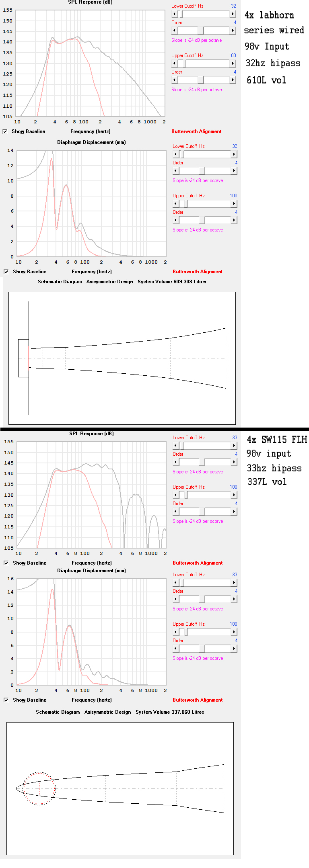The width and height of the screenshot is (309, 868).
Task: Click right arrow of Lower Cutoff scrollbar, SW115 Diaphragm Displacement
Action: [x=234, y=583]
